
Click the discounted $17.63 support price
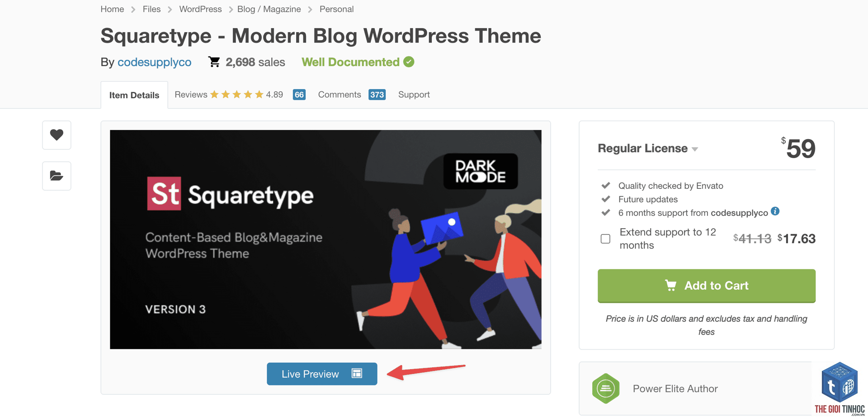796,239
